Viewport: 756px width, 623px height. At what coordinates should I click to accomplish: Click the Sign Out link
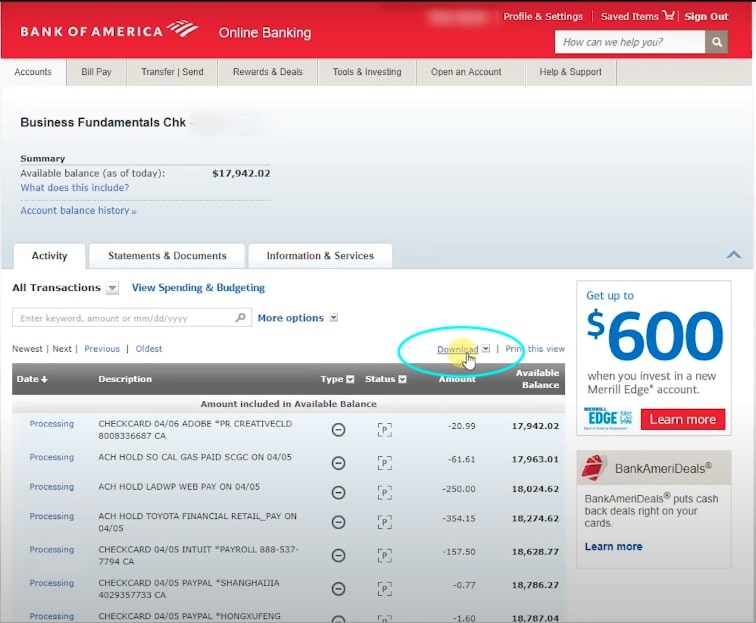point(706,16)
